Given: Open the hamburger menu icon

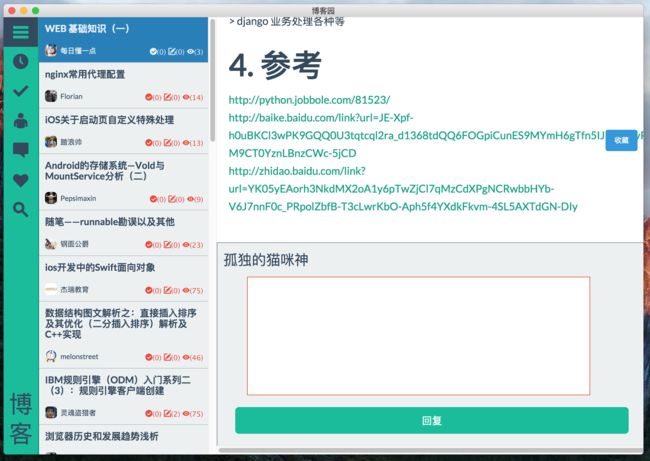Looking at the screenshot, I should [x=20, y=32].
